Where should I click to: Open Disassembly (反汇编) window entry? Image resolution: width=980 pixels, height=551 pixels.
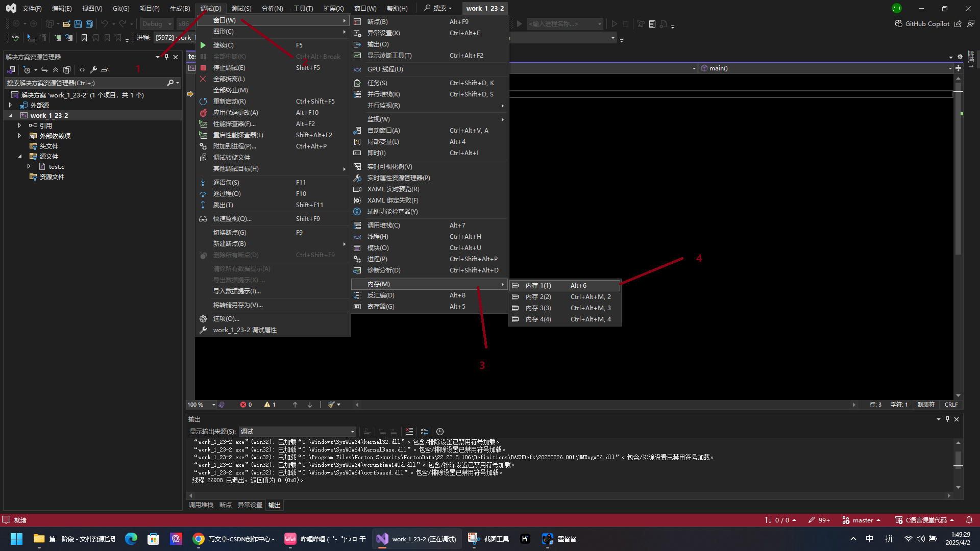(x=381, y=295)
